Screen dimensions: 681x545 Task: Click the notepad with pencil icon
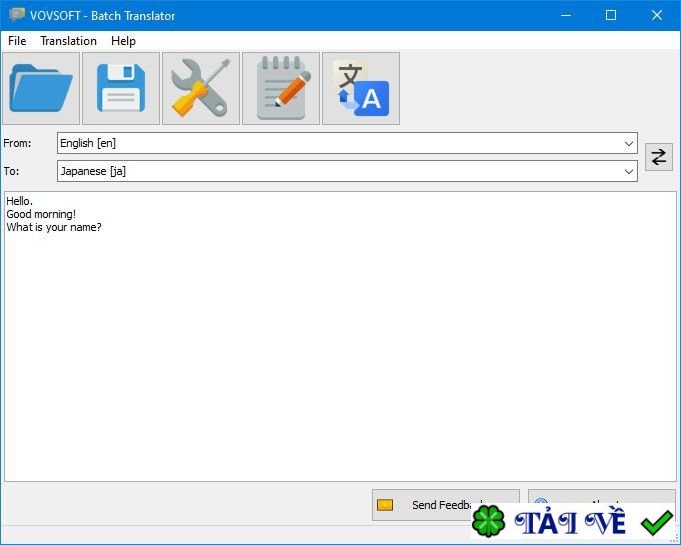pyautogui.click(x=281, y=89)
